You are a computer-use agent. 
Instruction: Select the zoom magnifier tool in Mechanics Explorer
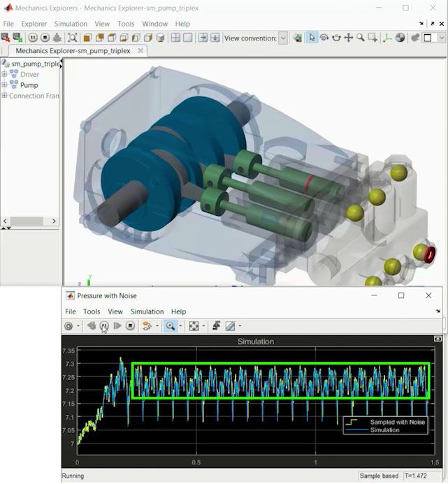coord(361,38)
